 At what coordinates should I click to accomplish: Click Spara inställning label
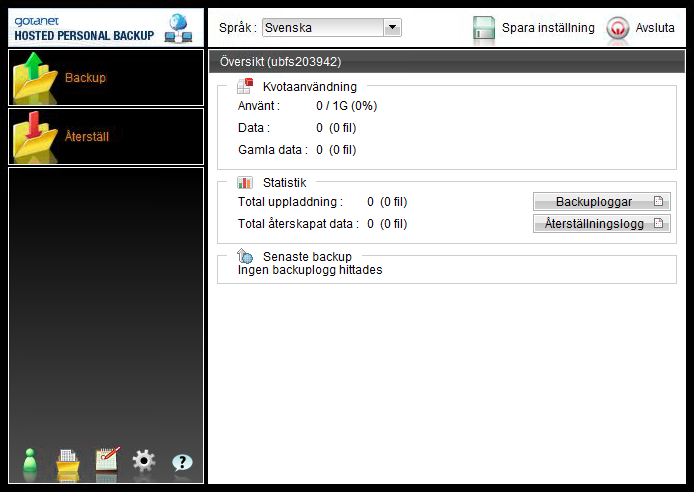pos(548,28)
